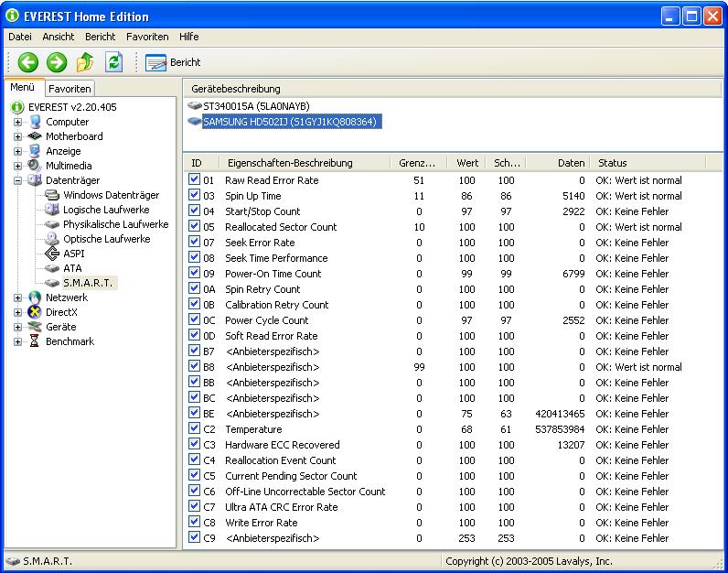Collapse the Datenträger tree node
This screenshot has height=573, width=728.
17,180
